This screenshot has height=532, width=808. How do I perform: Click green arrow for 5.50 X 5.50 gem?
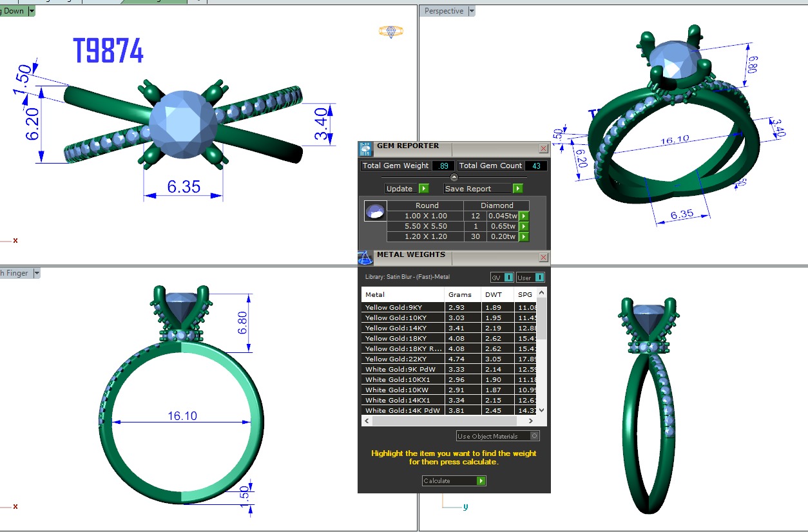524,227
